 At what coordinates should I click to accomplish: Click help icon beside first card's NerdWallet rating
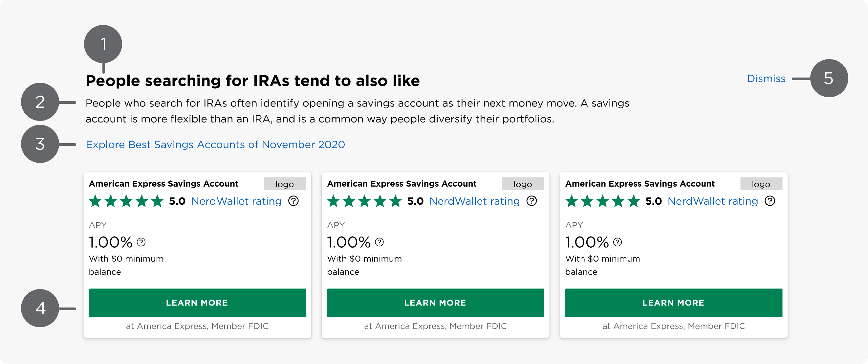point(293,201)
